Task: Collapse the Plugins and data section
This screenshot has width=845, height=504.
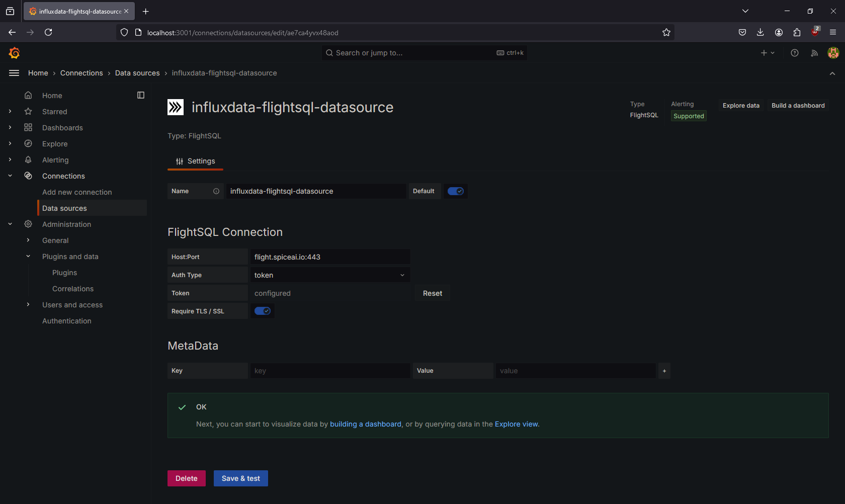Action: [28, 257]
